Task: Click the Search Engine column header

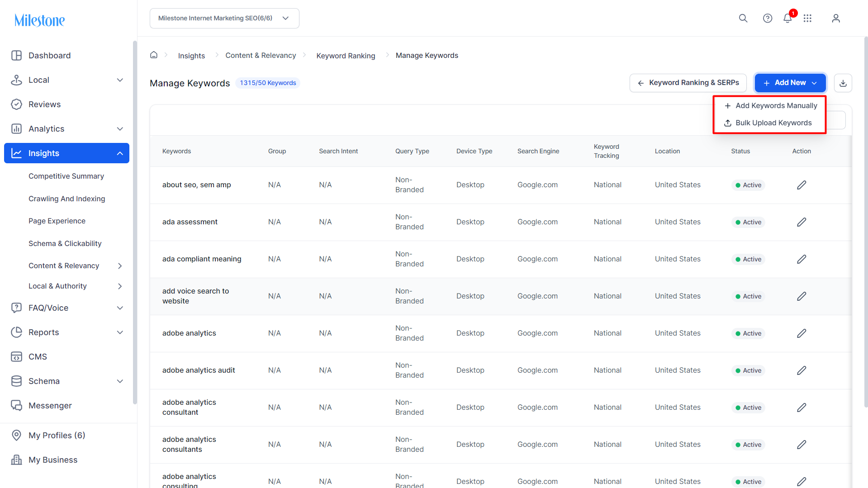Action: 538,151
